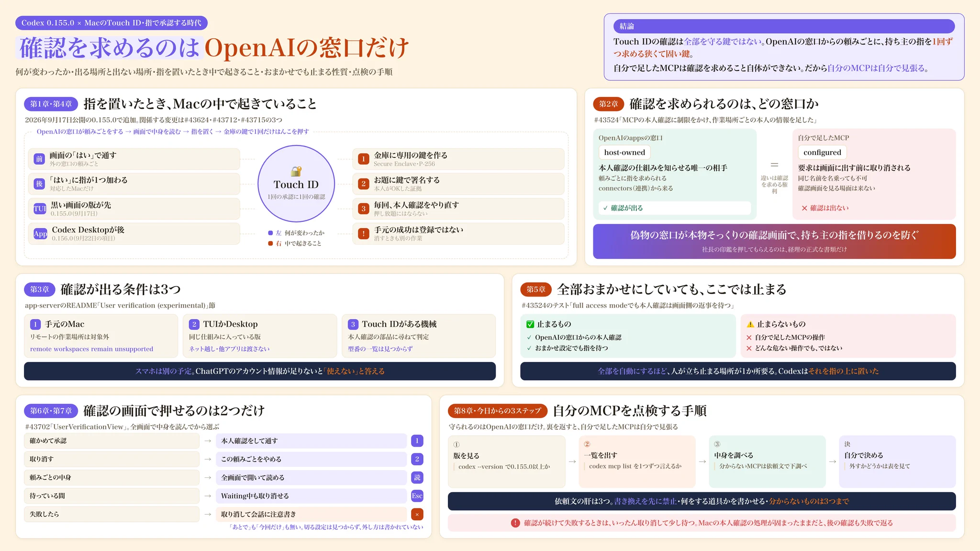Click the 第6章・第7章 chapter pill
Viewport: 980px width, 551px height.
(51, 410)
